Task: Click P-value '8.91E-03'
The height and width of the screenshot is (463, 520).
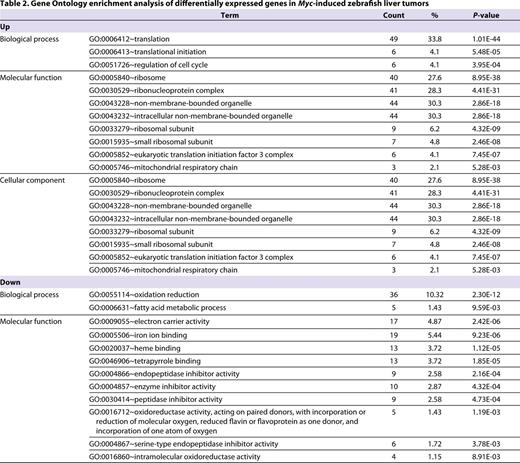Action: [x=486, y=457]
